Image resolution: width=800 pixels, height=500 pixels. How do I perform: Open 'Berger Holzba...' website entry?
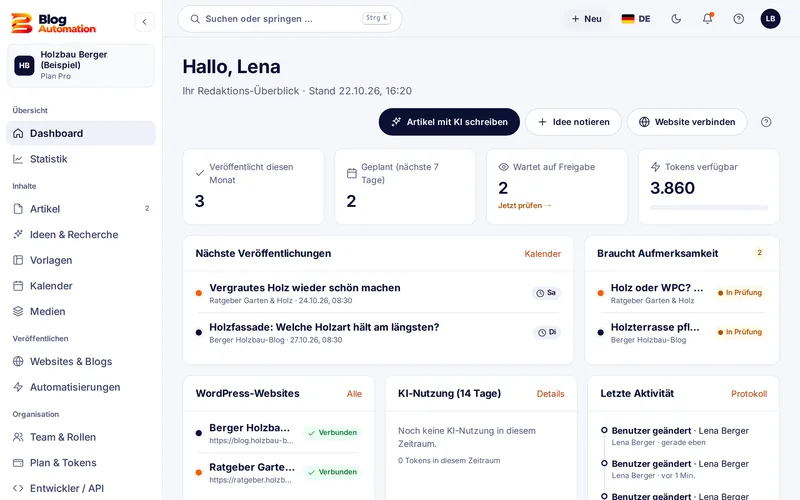(249, 428)
